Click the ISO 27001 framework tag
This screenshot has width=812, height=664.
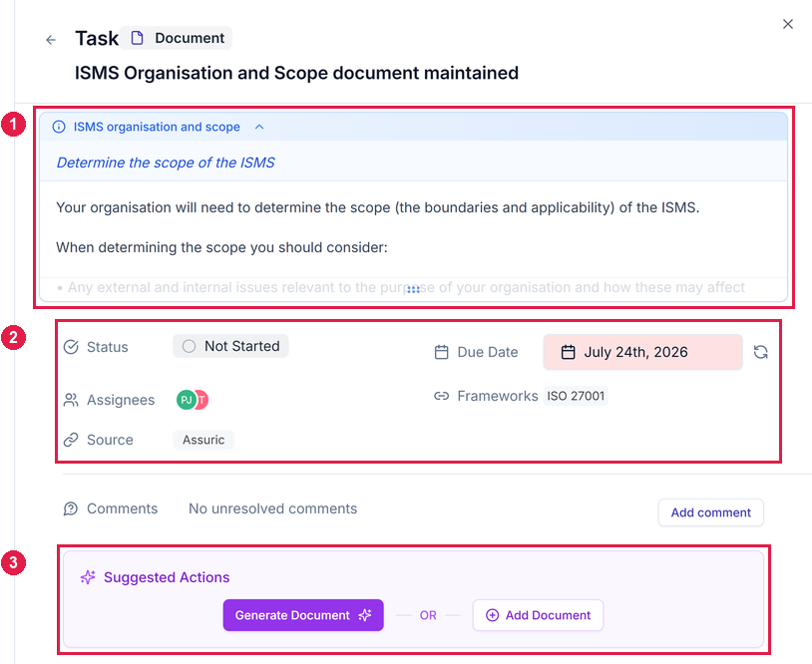point(576,396)
